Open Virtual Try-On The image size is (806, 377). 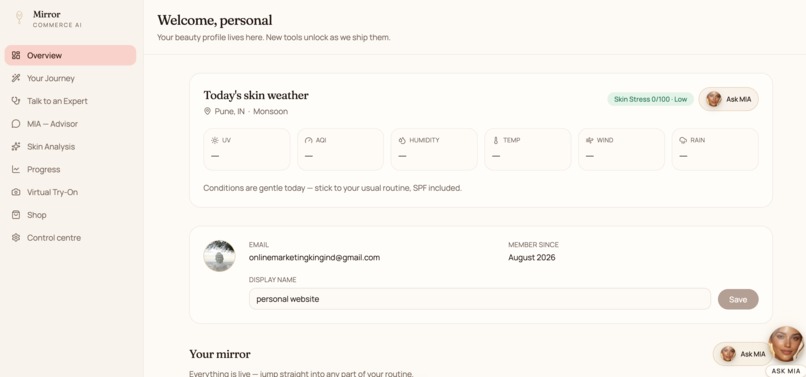click(x=70, y=192)
